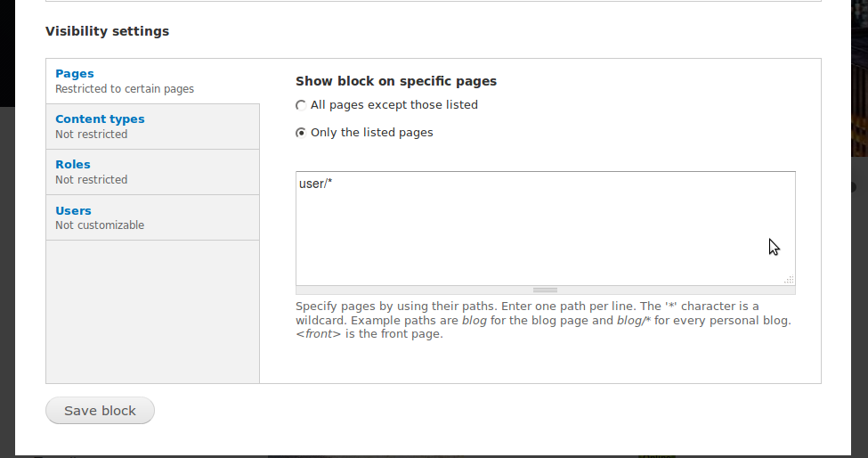
Task: Click inside the page paths text area
Action: pyautogui.click(x=545, y=232)
